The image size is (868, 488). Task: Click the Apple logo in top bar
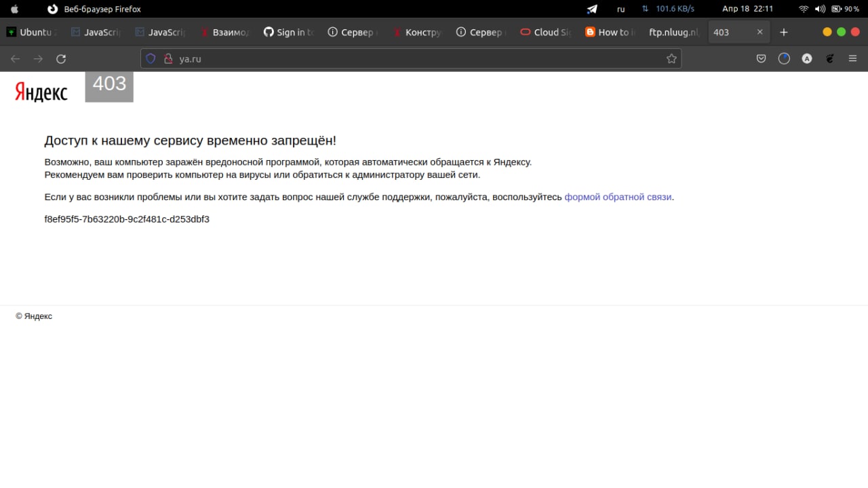[16, 9]
